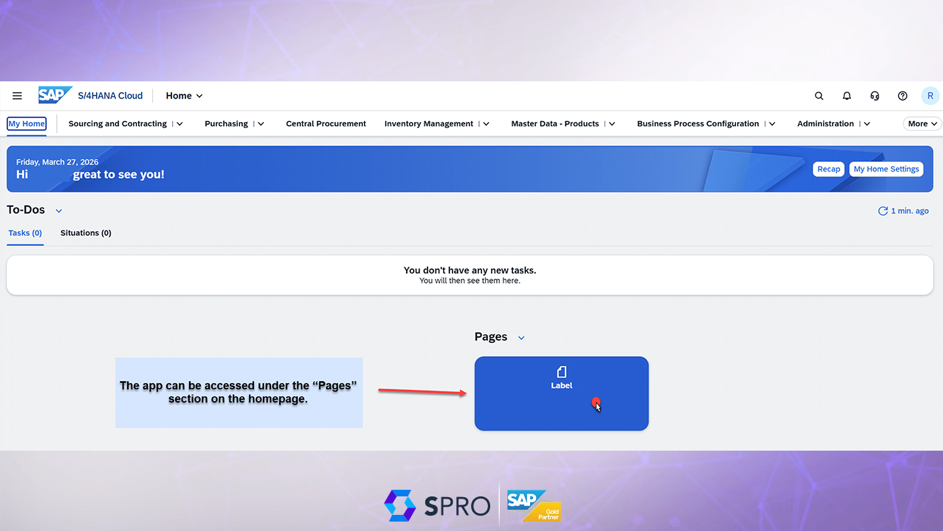Expand the Purchasing menu chevron
Image resolution: width=943 pixels, height=531 pixels.
pyautogui.click(x=261, y=124)
